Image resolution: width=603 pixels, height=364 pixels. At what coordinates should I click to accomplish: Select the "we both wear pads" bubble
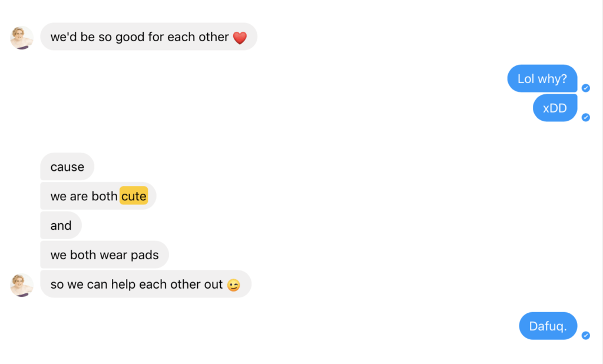tap(105, 254)
